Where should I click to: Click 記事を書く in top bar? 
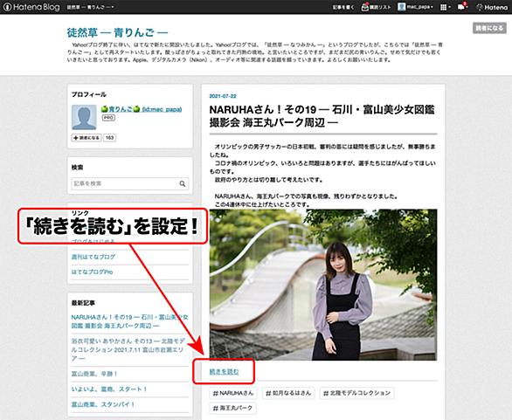coord(343,7)
